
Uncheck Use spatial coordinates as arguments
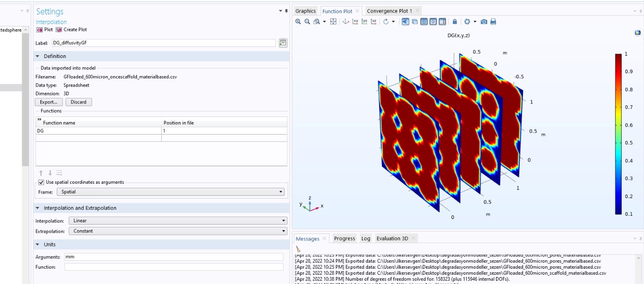pyautogui.click(x=41, y=182)
